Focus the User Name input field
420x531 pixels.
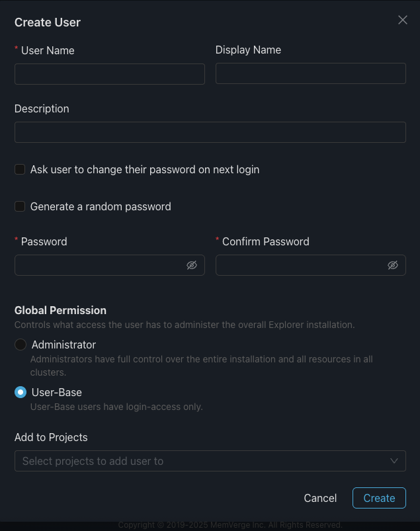click(110, 74)
